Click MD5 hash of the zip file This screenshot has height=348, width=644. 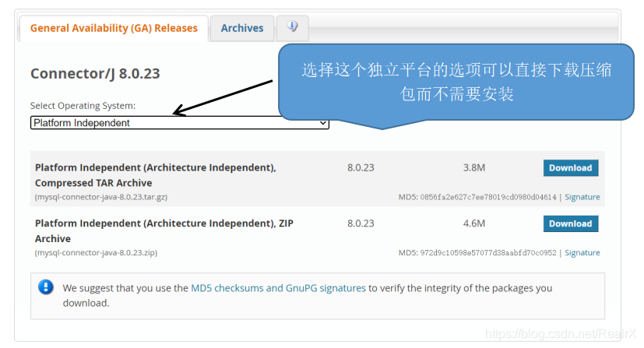tap(488, 253)
